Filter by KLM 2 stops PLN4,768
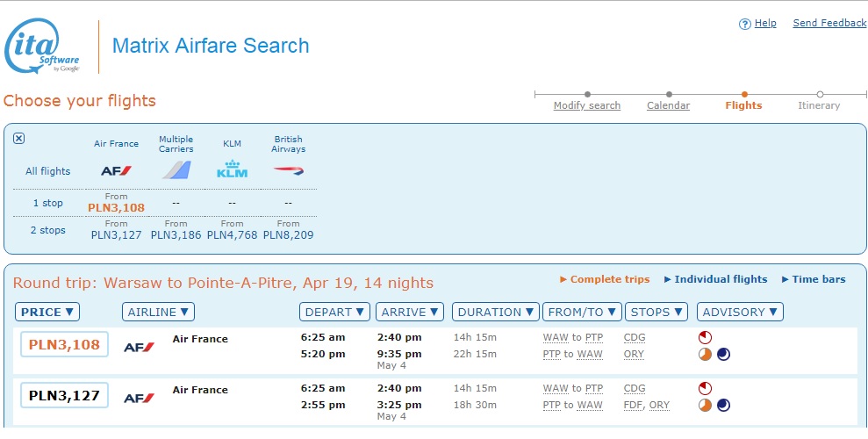 pos(232,234)
